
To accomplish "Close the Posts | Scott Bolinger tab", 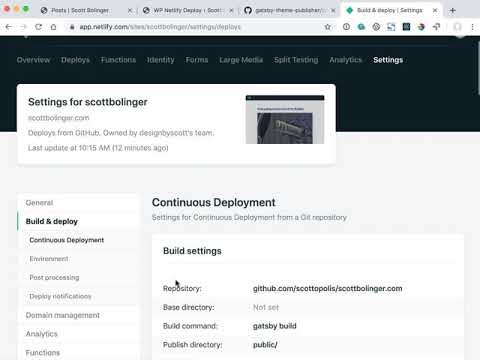I will (130, 11).
